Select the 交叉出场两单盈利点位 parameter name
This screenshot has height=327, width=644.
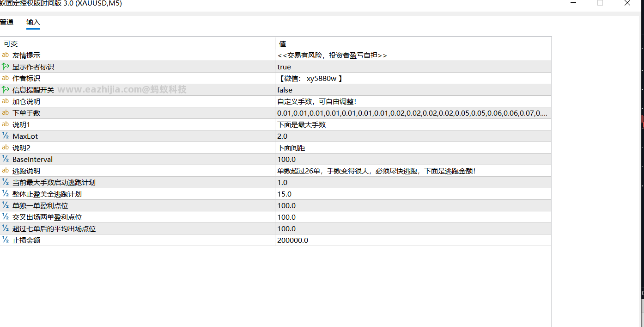(47, 217)
